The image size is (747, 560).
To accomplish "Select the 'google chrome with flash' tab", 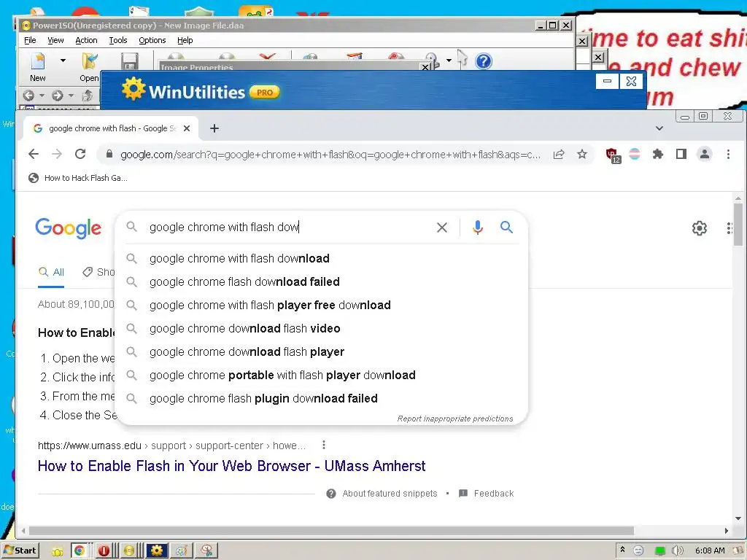I will click(111, 128).
